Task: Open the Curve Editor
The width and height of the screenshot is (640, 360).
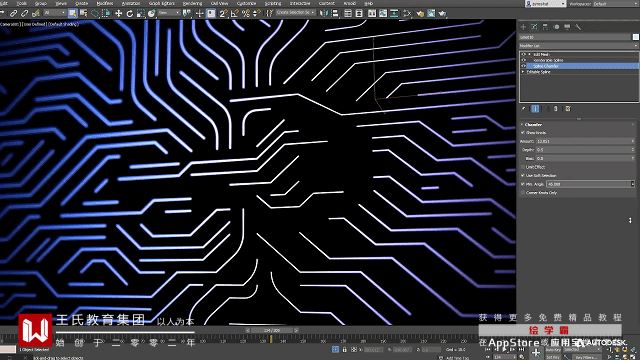Action: [x=383, y=13]
